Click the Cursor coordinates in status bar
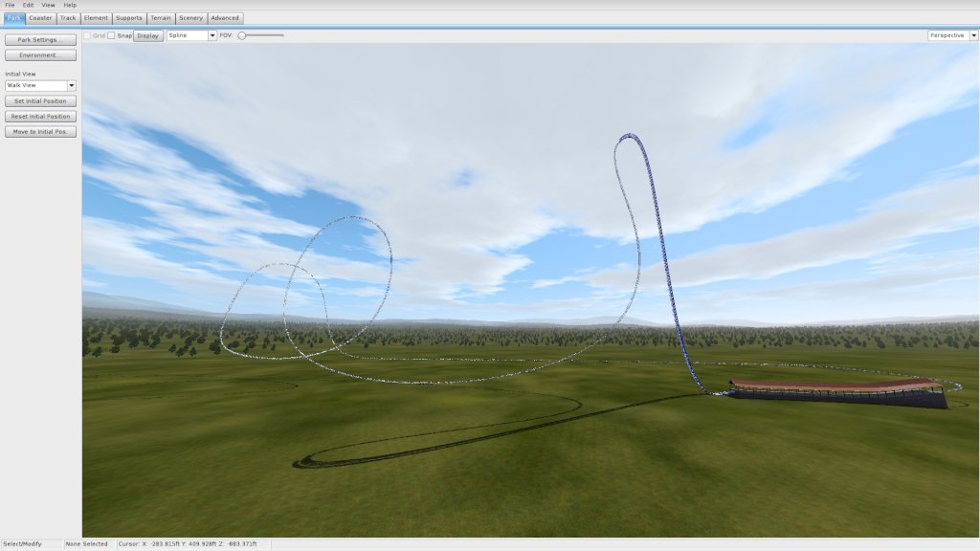 [188, 544]
